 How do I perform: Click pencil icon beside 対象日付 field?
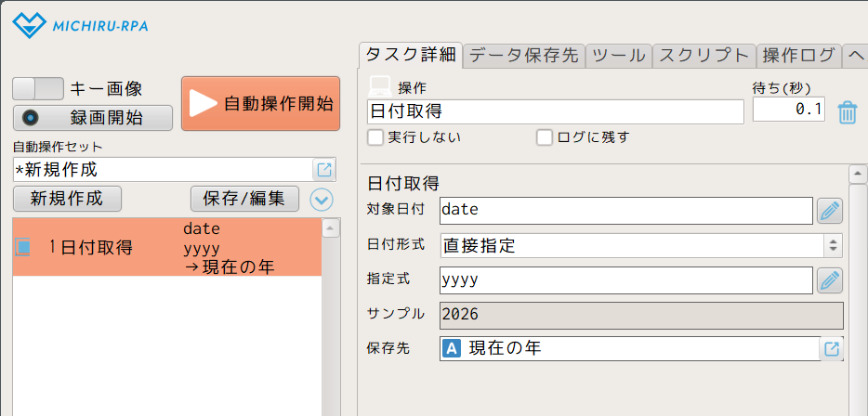(x=829, y=211)
